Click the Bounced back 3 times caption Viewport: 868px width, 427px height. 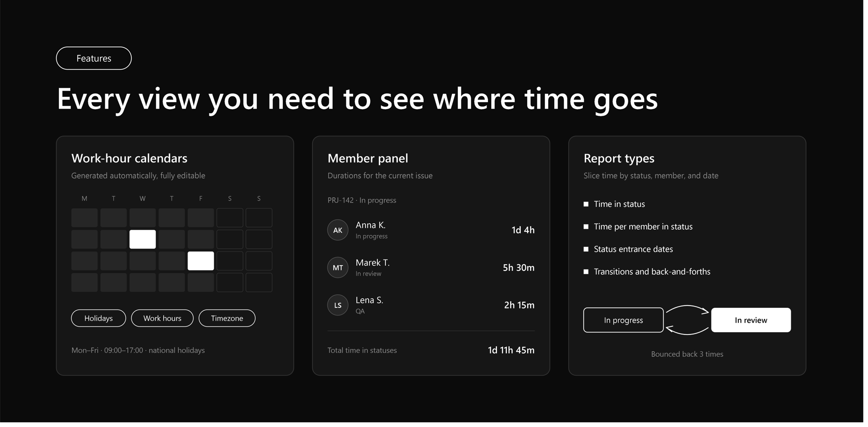pos(687,354)
